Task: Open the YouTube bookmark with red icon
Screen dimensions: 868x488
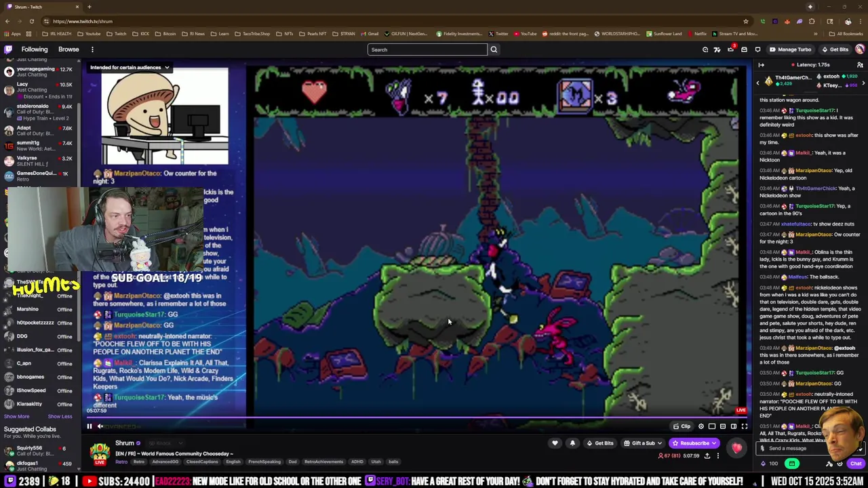Action: (x=525, y=33)
